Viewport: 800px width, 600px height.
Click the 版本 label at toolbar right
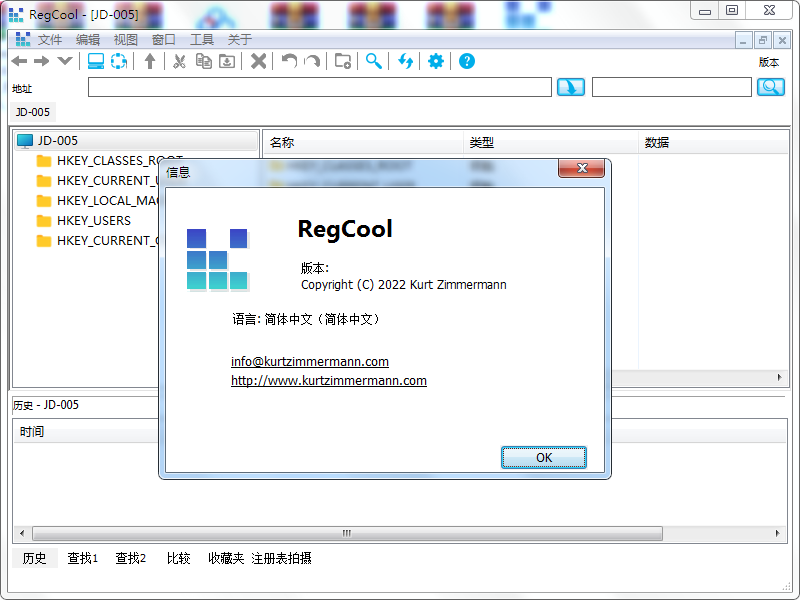(x=768, y=62)
